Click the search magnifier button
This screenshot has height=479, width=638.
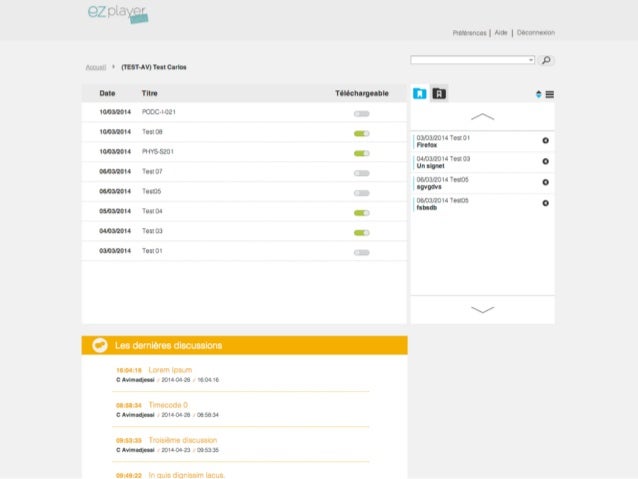click(x=546, y=60)
